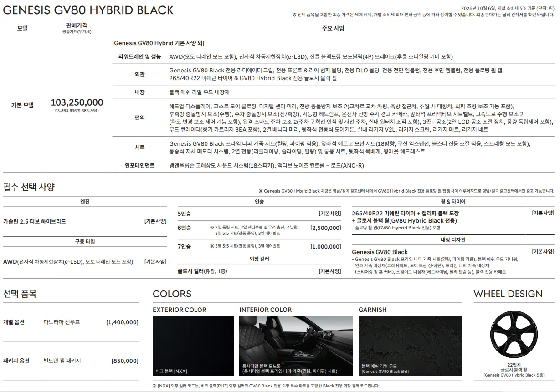Viewport: 560px width, 392px height.
Task: Click the 내장 spec row label
Action: (139, 92)
